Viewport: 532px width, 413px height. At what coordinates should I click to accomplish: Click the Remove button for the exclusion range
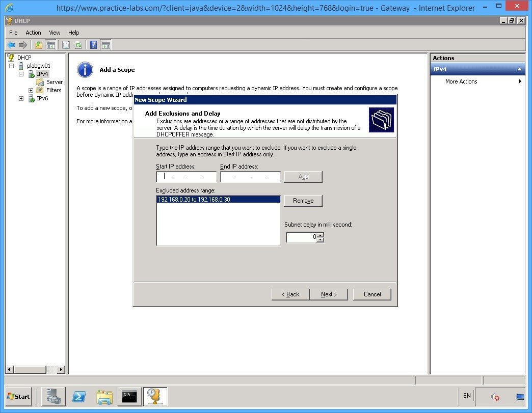pyautogui.click(x=303, y=201)
